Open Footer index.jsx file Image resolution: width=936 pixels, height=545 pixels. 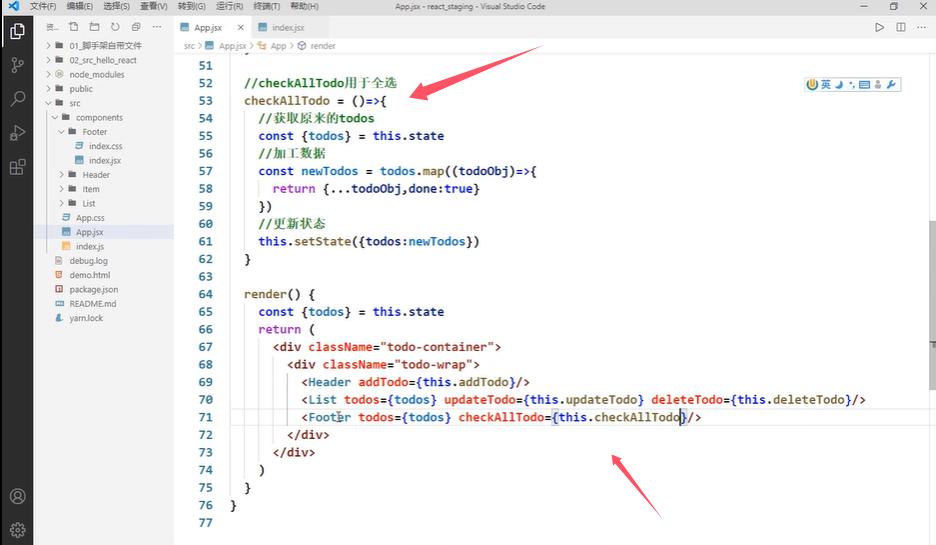click(104, 160)
